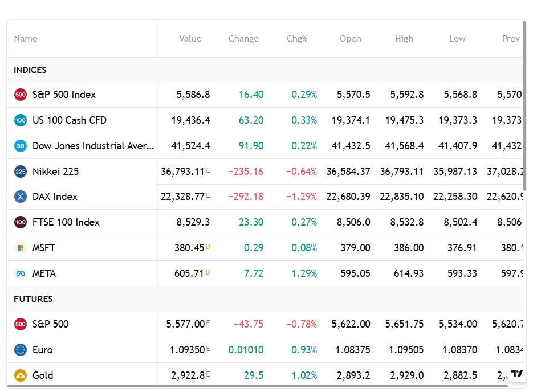Open the FTSE 100 Index link
The image size is (533, 392).
66,222
